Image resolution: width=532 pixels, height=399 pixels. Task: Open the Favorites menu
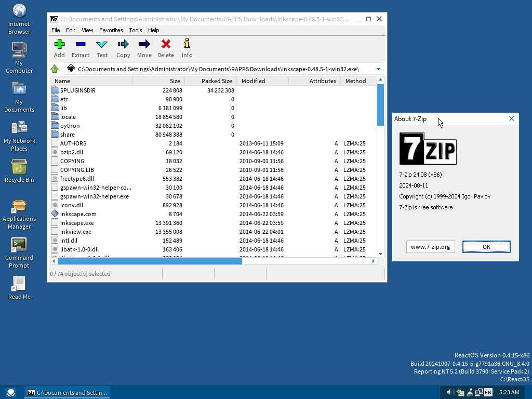(x=111, y=30)
